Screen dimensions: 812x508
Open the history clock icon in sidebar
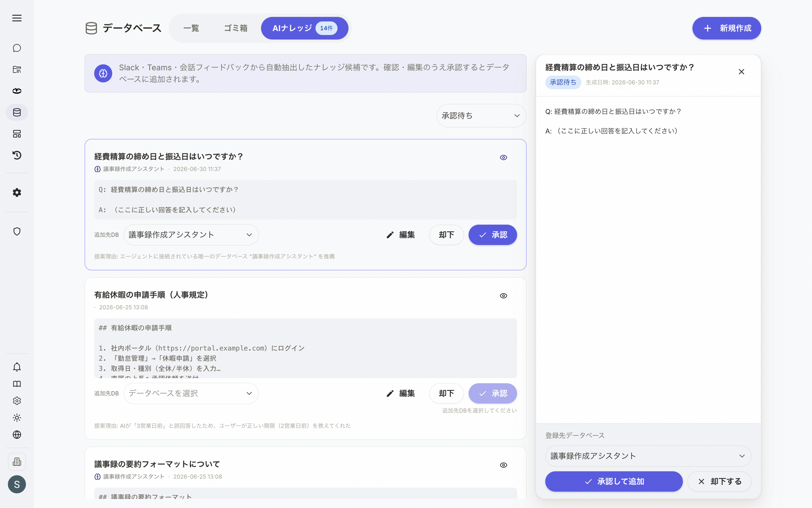[17, 155]
